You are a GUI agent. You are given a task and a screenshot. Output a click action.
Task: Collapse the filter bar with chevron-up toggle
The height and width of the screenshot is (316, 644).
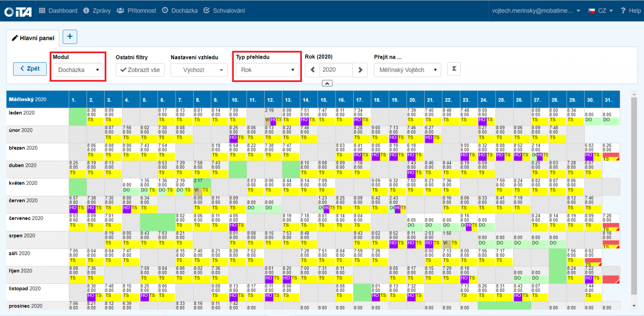[x=327, y=83]
